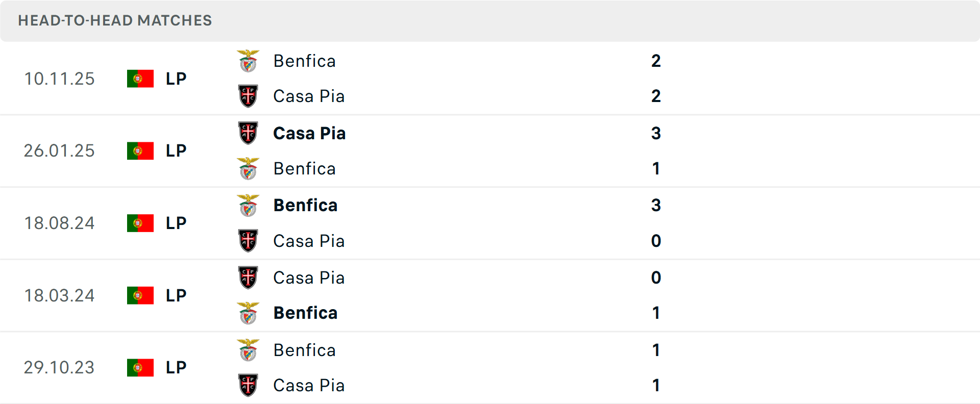Image resolution: width=980 pixels, height=404 pixels.
Task: Select the Portugal flag in the 18.03.24 row
Action: click(x=140, y=295)
